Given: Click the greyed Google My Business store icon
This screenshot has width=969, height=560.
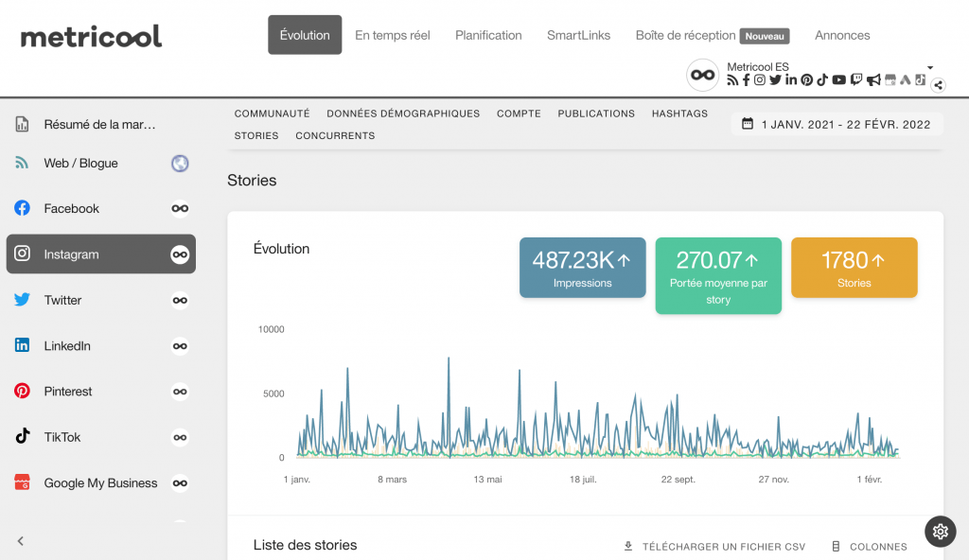Looking at the screenshot, I should tap(890, 79).
